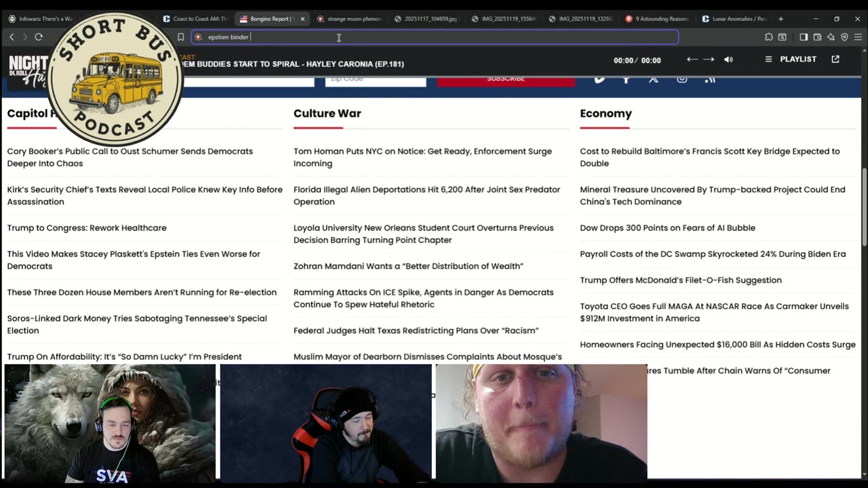Focus the address bar containing epstien binder
The image size is (868, 488).
pos(435,37)
